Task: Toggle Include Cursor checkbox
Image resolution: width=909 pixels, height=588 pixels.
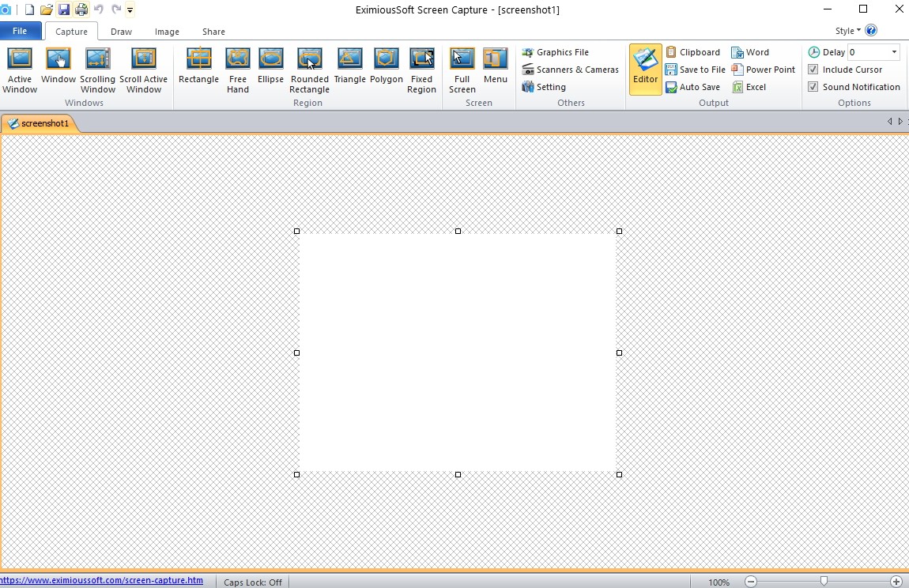Action: 813,70
